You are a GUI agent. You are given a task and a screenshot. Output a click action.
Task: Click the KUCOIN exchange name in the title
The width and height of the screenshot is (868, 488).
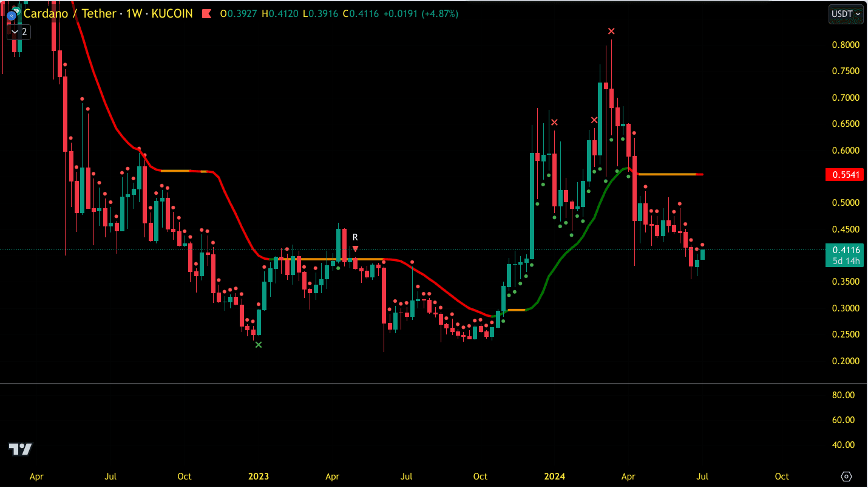click(172, 13)
